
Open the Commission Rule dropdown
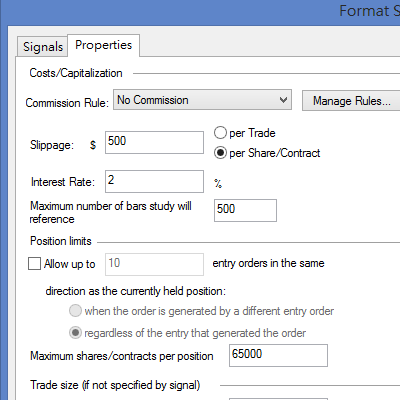pyautogui.click(x=202, y=100)
